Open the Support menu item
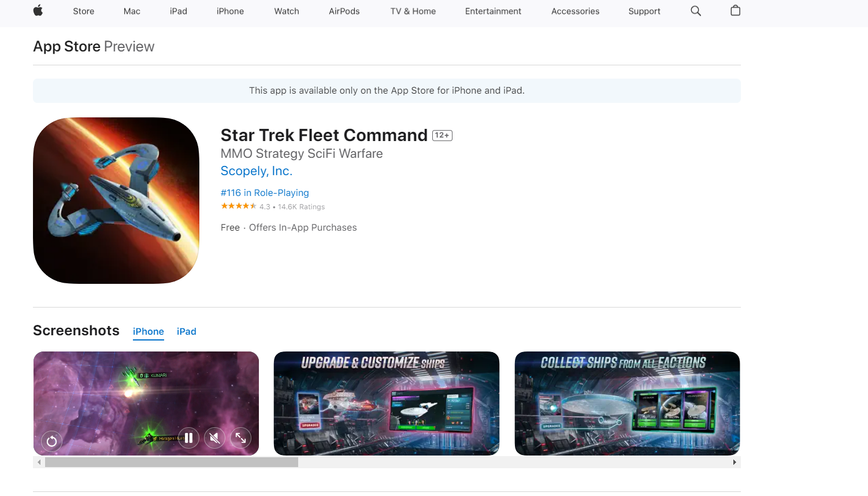This screenshot has width=868, height=496. point(644,11)
